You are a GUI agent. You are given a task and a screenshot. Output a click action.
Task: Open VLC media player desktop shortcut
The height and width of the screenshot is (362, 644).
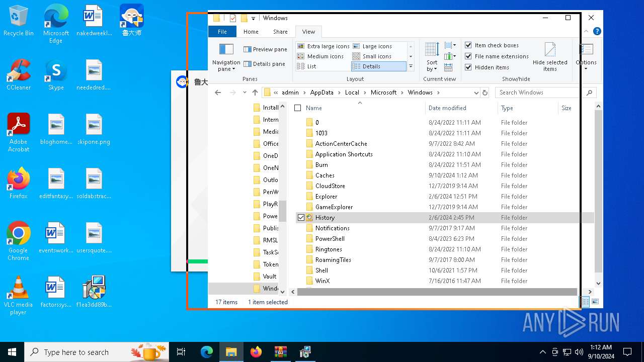[18, 296]
